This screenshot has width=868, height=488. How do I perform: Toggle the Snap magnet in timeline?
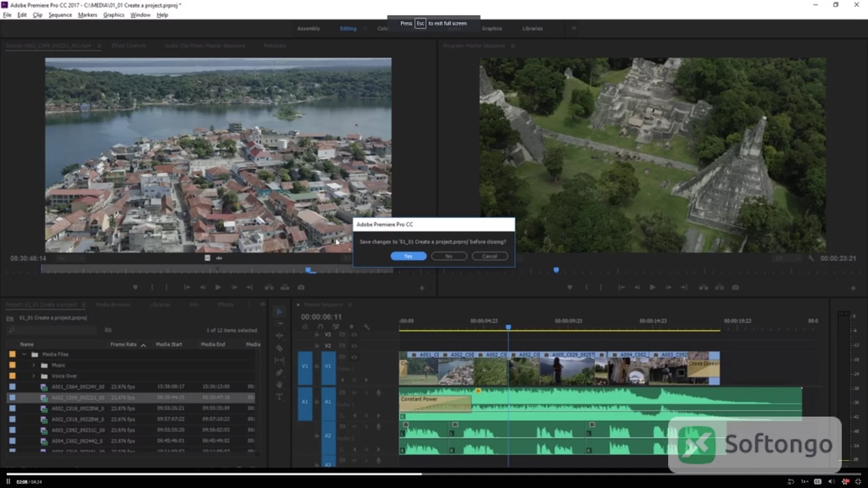pyautogui.click(x=321, y=326)
